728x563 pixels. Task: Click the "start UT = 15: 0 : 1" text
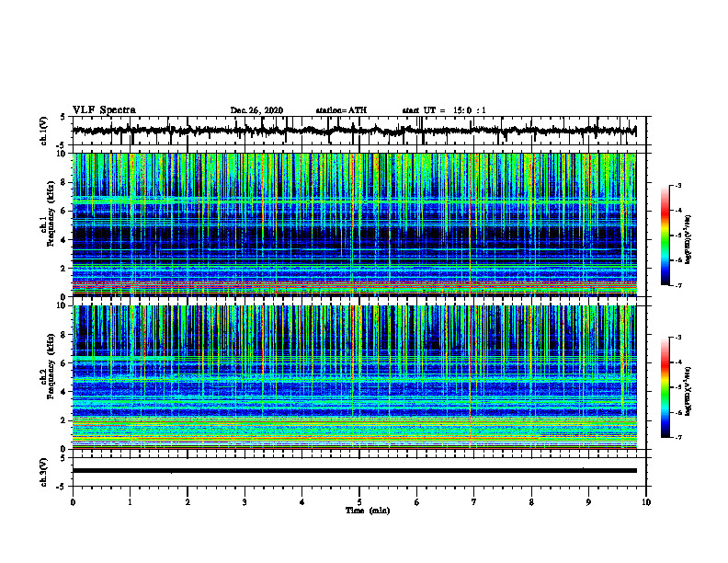click(x=444, y=110)
